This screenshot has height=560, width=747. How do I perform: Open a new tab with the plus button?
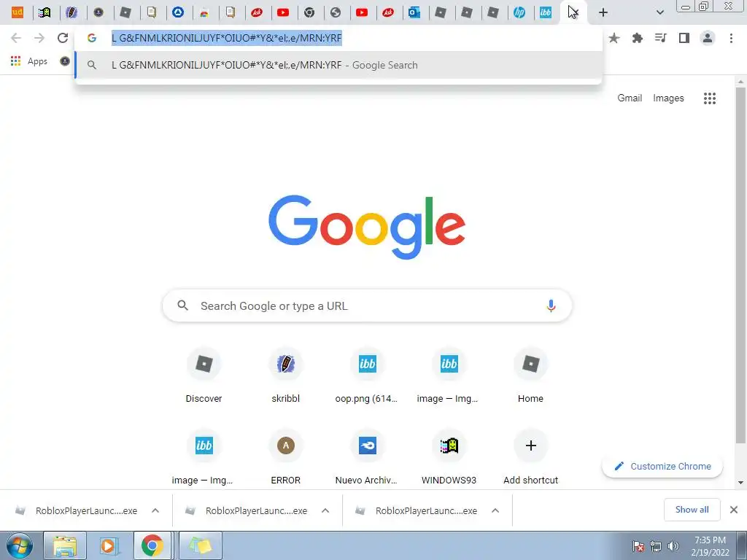click(603, 12)
